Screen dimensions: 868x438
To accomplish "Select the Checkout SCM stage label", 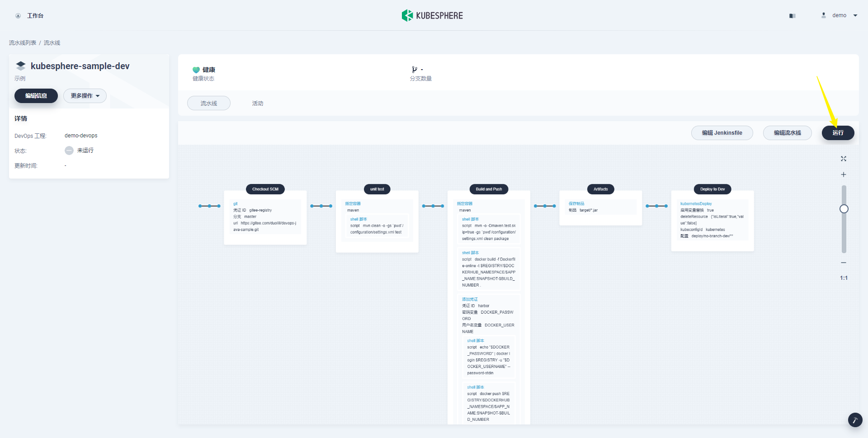I will click(265, 189).
